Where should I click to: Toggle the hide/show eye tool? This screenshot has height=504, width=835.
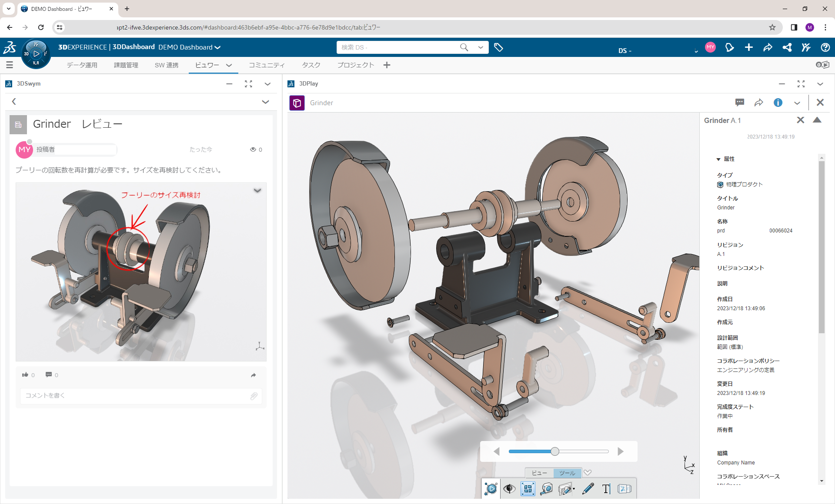pos(509,489)
